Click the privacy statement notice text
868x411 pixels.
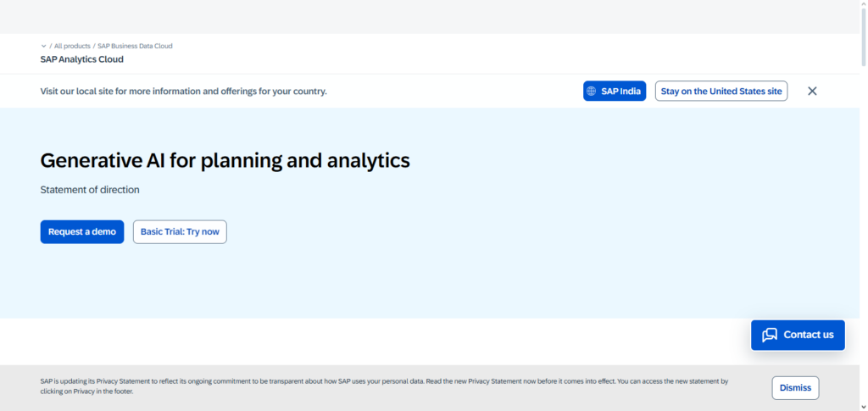384,386
